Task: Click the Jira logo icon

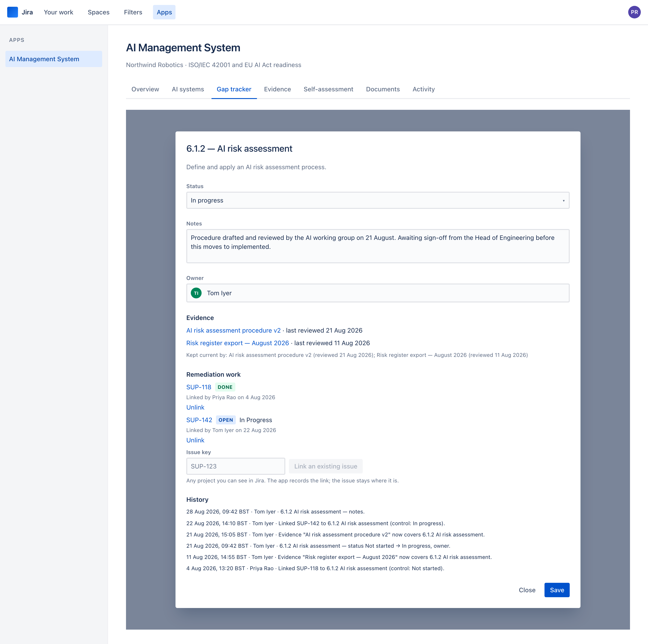Action: (x=12, y=12)
